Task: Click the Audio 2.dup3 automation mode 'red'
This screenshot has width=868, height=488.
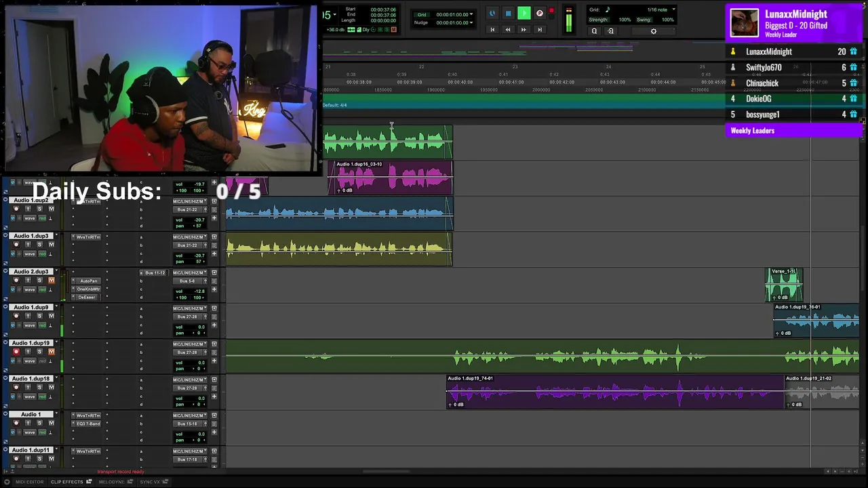Action: pyautogui.click(x=43, y=289)
